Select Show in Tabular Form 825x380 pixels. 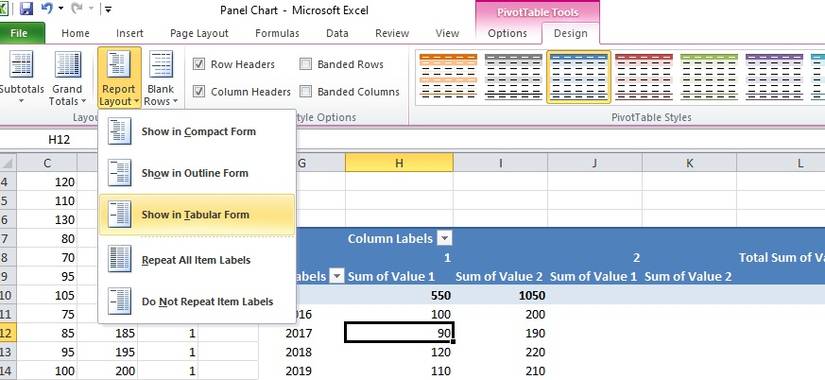[197, 215]
